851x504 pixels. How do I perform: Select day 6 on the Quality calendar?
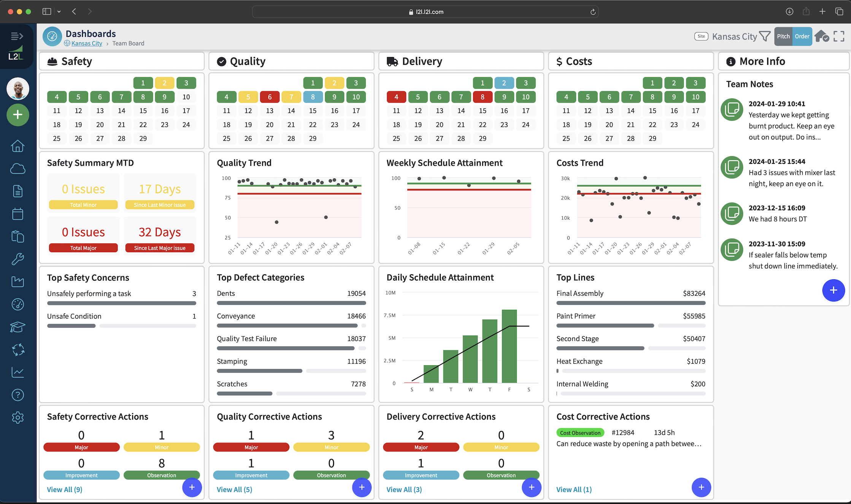(270, 97)
